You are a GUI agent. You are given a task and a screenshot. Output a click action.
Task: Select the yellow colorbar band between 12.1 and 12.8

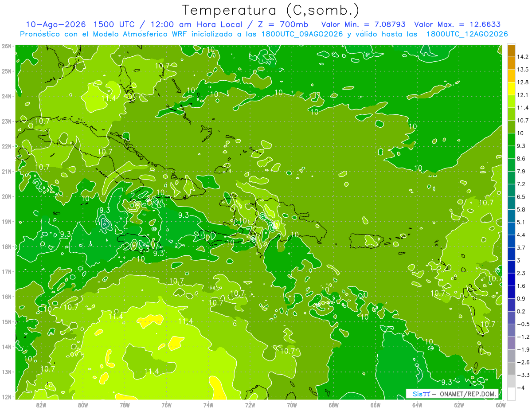click(x=511, y=88)
